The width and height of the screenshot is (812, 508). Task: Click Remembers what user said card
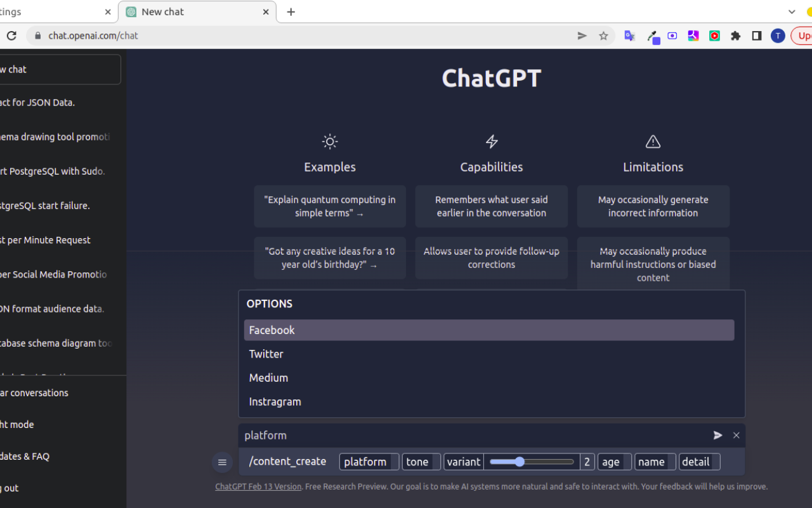point(492,206)
